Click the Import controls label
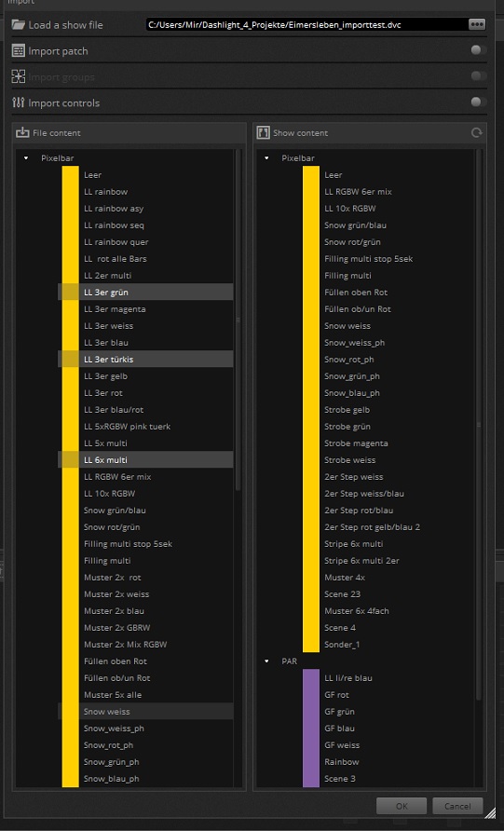The width and height of the screenshot is (504, 831). tap(63, 103)
